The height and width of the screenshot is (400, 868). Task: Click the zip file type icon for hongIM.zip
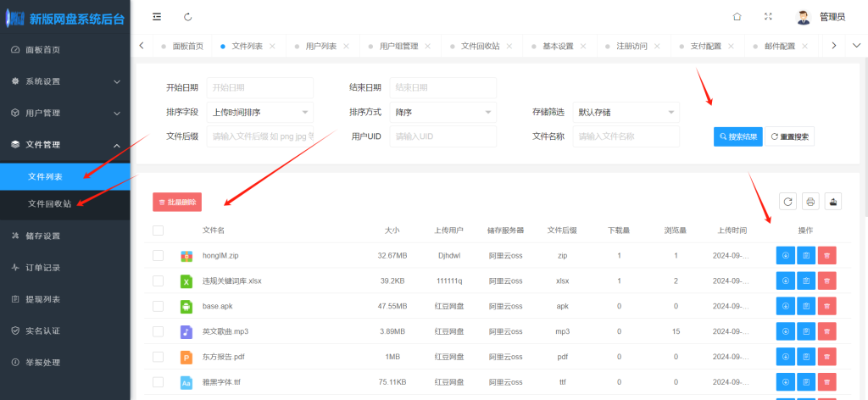pos(186,256)
